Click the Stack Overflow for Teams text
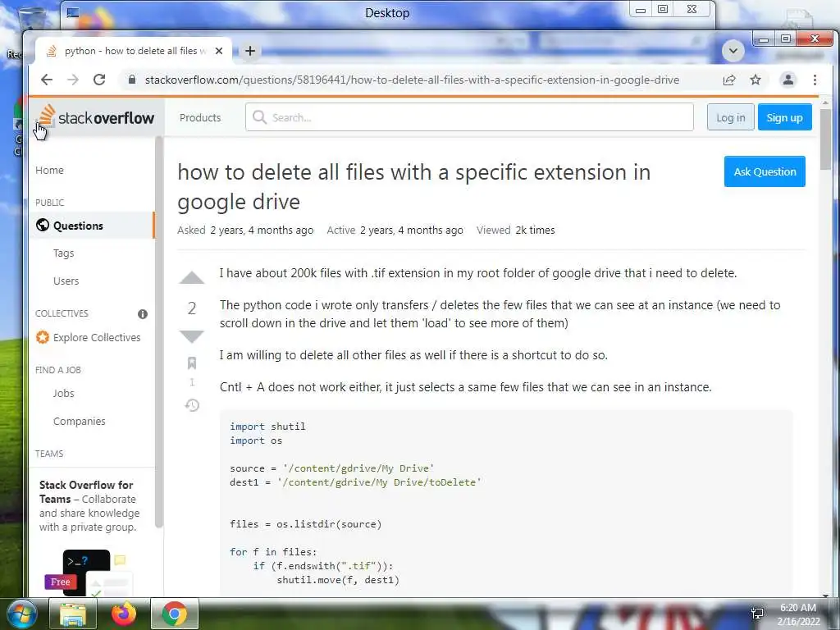This screenshot has height=630, width=840. click(86, 492)
